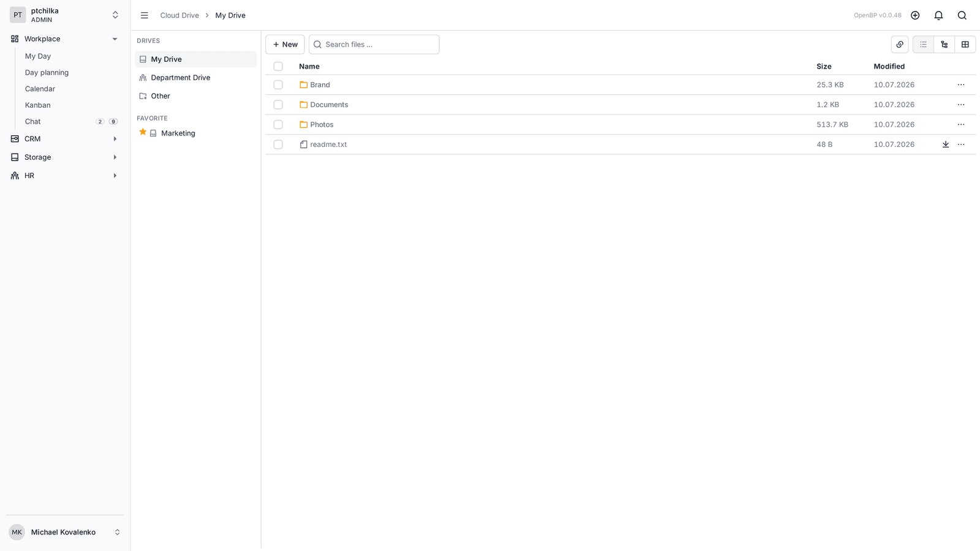The width and height of the screenshot is (980, 551).
Task: Open My Day in sidebar
Action: click(x=38, y=56)
